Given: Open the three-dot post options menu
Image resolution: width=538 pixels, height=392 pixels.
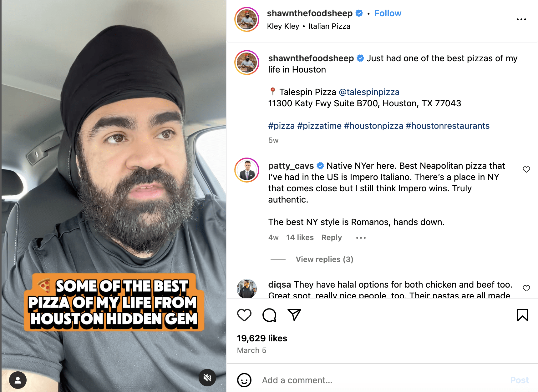Looking at the screenshot, I should (x=521, y=19).
